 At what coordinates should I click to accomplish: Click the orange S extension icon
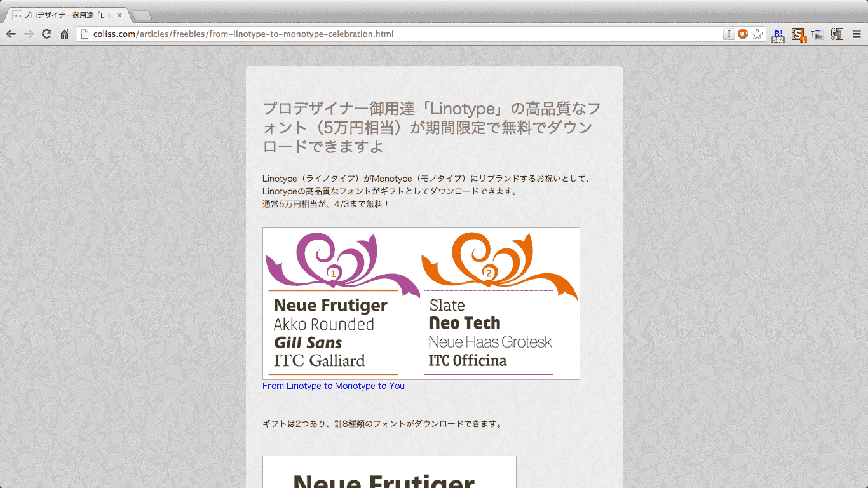point(798,35)
